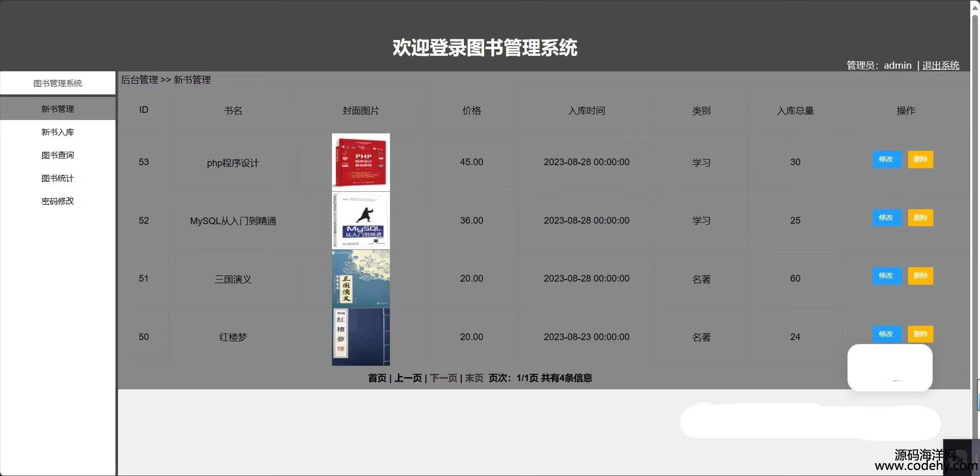Click the 退出系统 logout link
Viewport: 980px width, 476px height.
tap(940, 65)
